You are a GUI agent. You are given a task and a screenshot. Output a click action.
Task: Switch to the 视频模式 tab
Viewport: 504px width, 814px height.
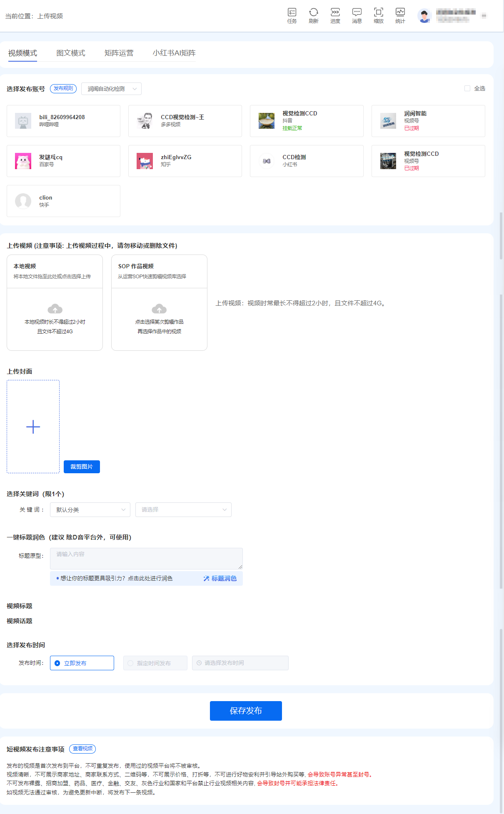(x=22, y=53)
